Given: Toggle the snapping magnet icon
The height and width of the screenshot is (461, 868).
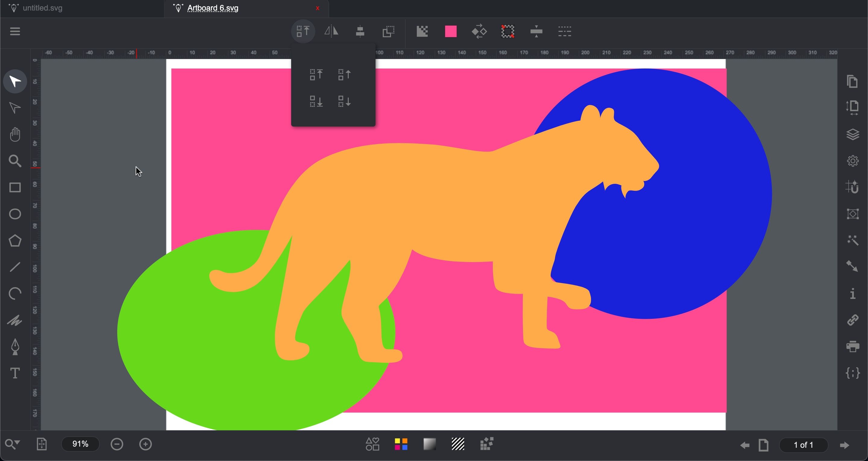Looking at the screenshot, I should click(x=853, y=187).
